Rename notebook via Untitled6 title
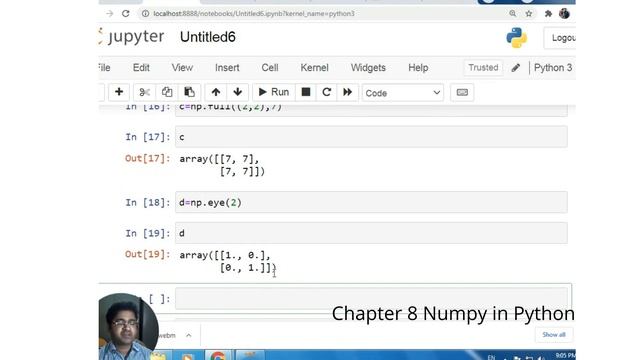 click(207, 37)
